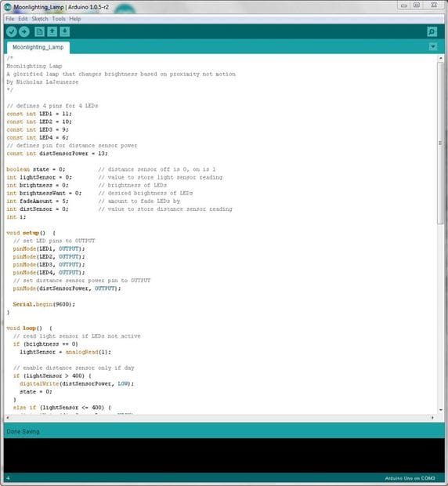The image size is (448, 486).
Task: Open the Serial Monitor magnifier icon
Action: (x=432, y=31)
